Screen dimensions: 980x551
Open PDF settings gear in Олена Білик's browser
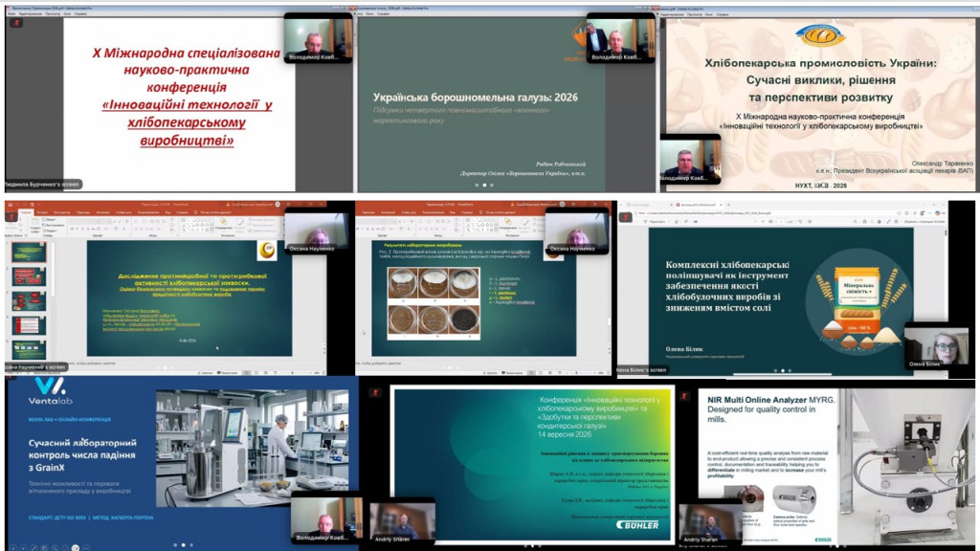point(897,222)
